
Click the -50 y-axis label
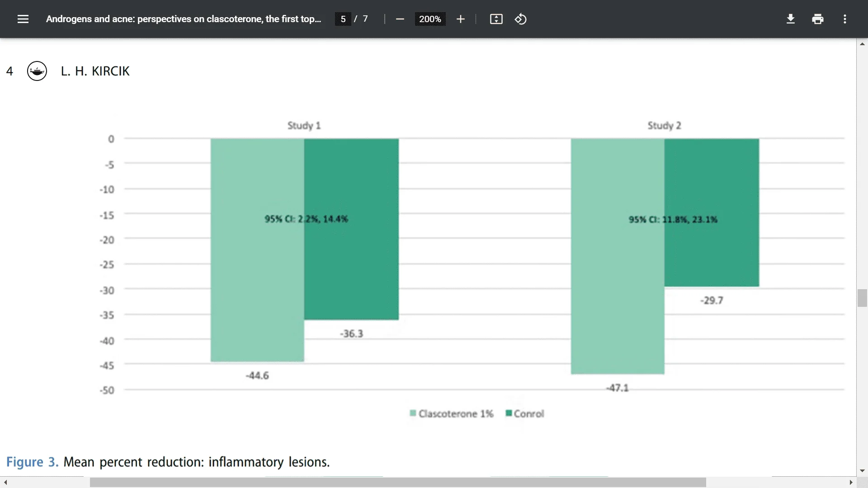[107, 390]
